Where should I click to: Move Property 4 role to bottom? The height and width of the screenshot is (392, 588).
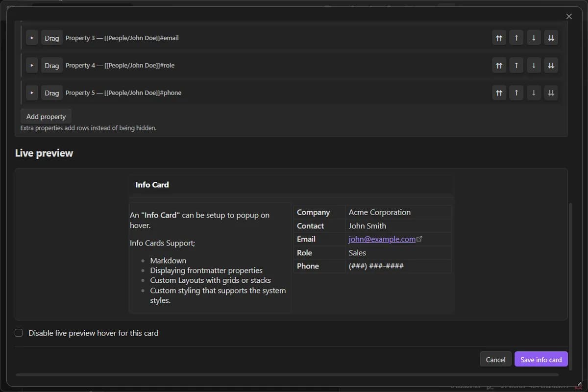pos(551,65)
